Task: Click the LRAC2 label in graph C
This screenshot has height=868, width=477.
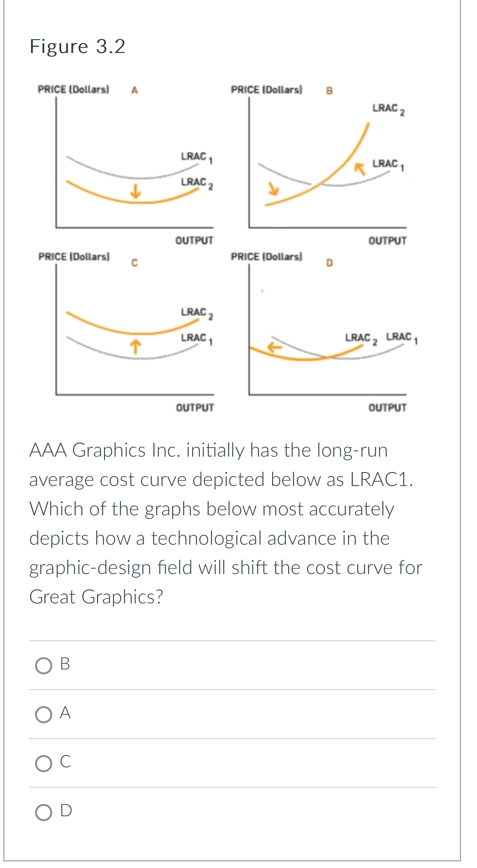Action: pyautogui.click(x=195, y=312)
